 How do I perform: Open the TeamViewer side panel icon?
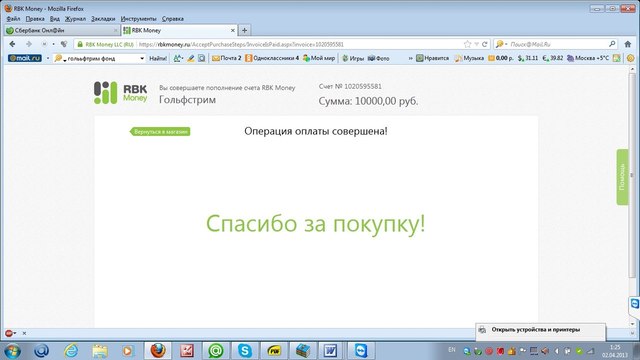point(634,304)
